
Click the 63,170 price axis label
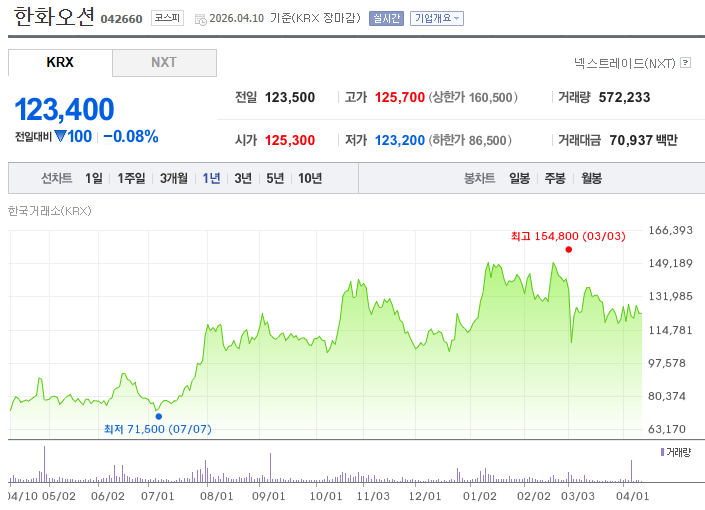[667, 429]
